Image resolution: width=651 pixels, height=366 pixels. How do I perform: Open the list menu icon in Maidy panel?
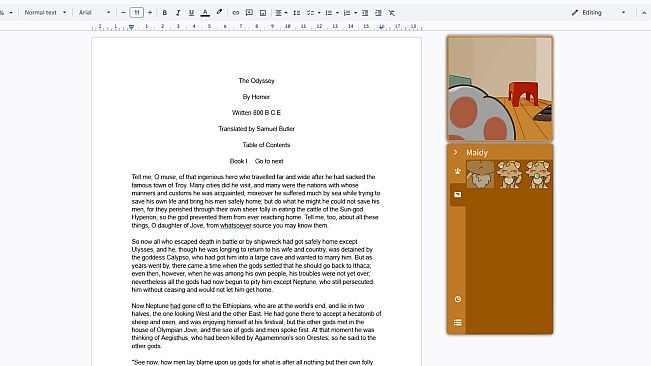(x=458, y=322)
